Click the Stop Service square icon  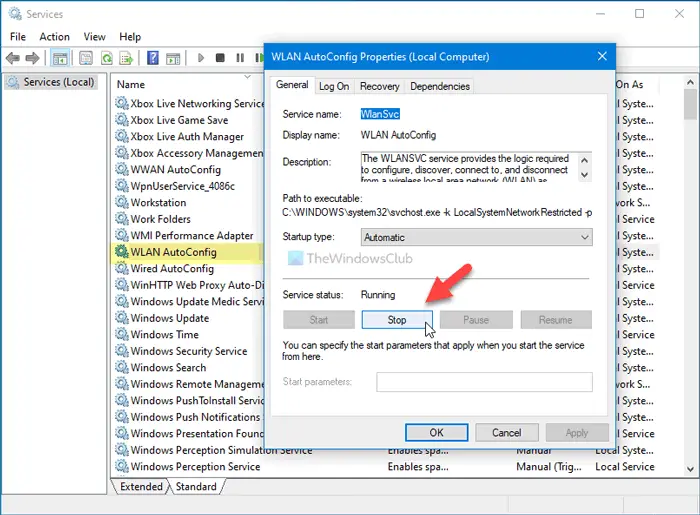click(220, 58)
